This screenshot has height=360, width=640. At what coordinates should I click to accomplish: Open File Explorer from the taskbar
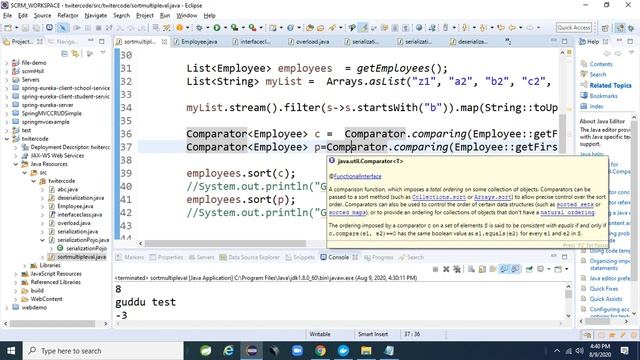coord(366,351)
